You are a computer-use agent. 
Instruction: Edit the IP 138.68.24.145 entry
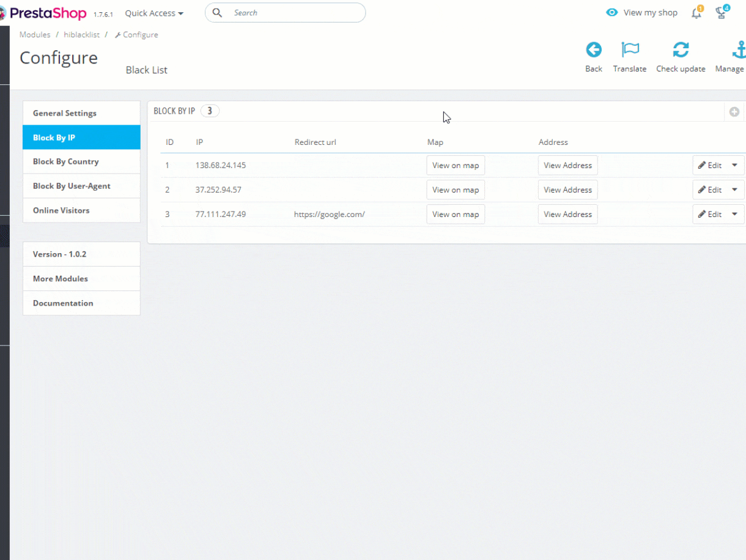(710, 165)
